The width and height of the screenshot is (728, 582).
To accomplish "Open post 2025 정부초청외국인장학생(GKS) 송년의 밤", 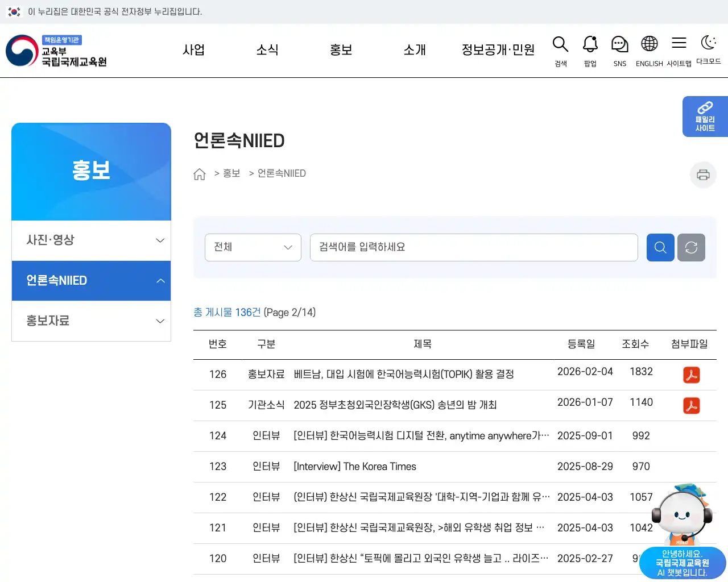I will [395, 405].
